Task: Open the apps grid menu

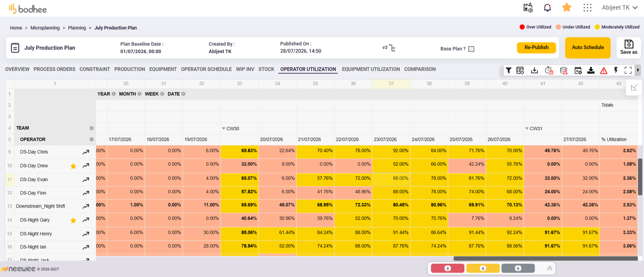Action: [x=587, y=8]
